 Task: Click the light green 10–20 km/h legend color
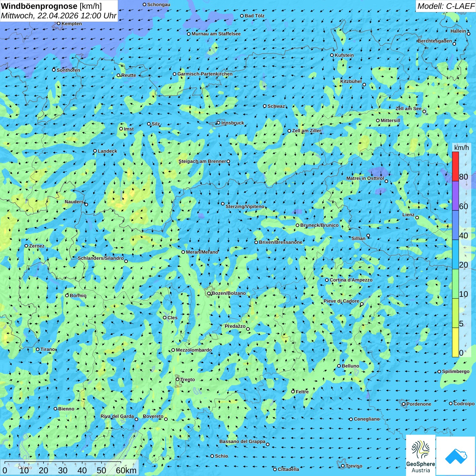point(455,284)
